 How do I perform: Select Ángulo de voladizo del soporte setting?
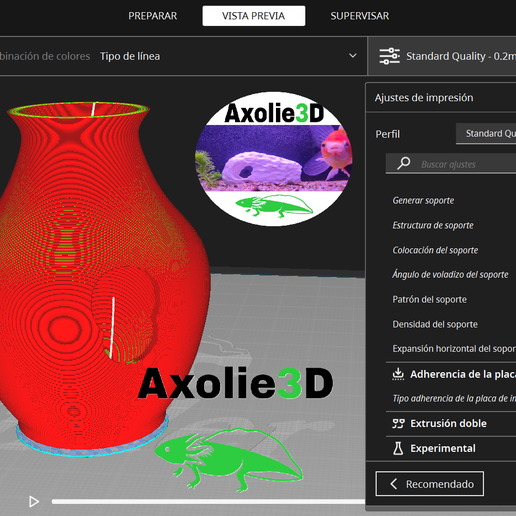tap(450, 274)
